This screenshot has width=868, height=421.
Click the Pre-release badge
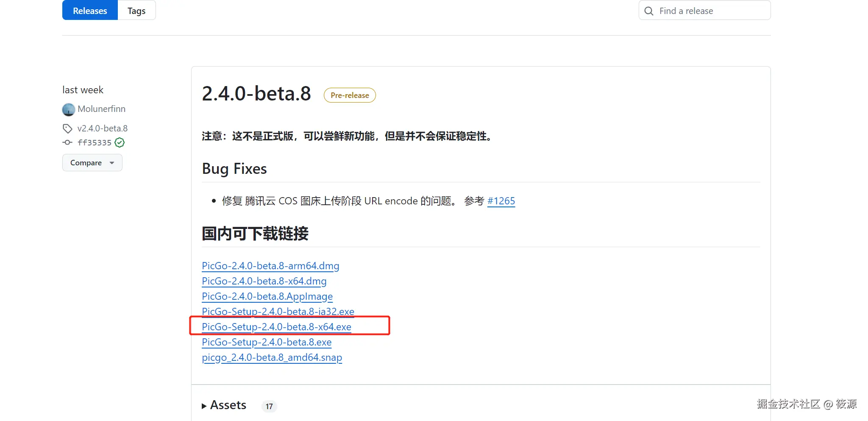(x=350, y=95)
